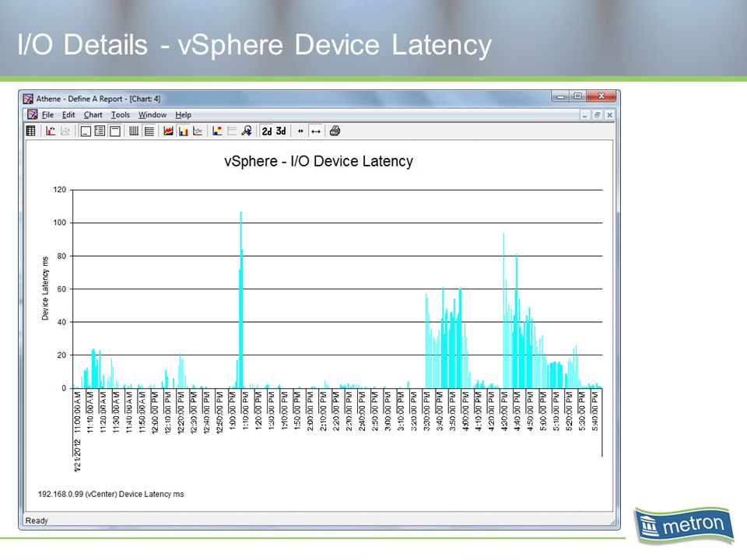Click the legend entry '192.168.0.99 (vCenter) Device Latency ms'
This screenshot has width=747, height=560.
coord(111,495)
